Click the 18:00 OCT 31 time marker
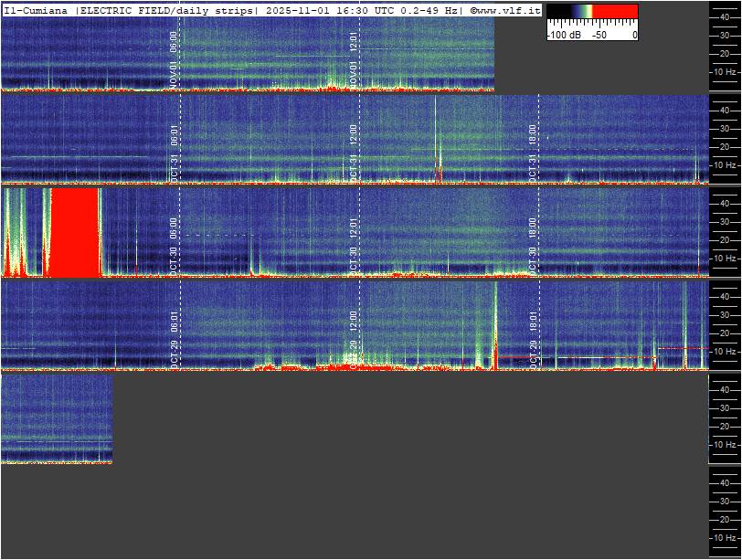The height and width of the screenshot is (560, 742). 533,135
